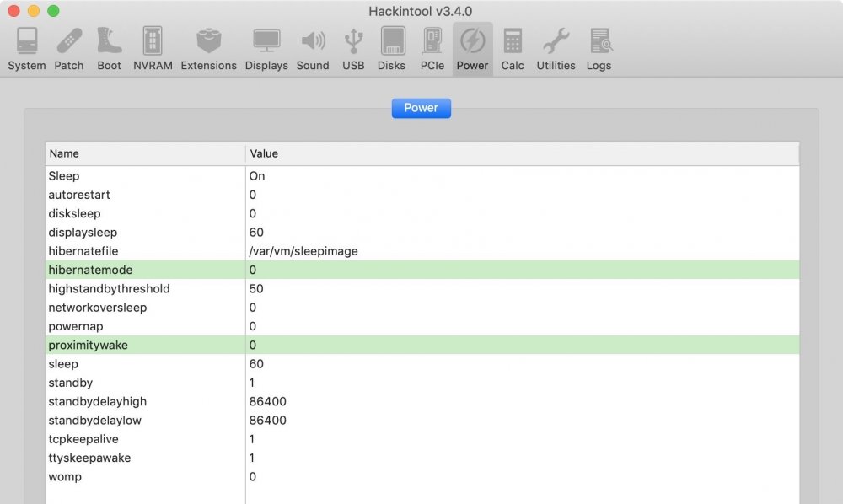This screenshot has height=504, width=843.
Task: Close the Hackintool window
Action: tap(14, 11)
